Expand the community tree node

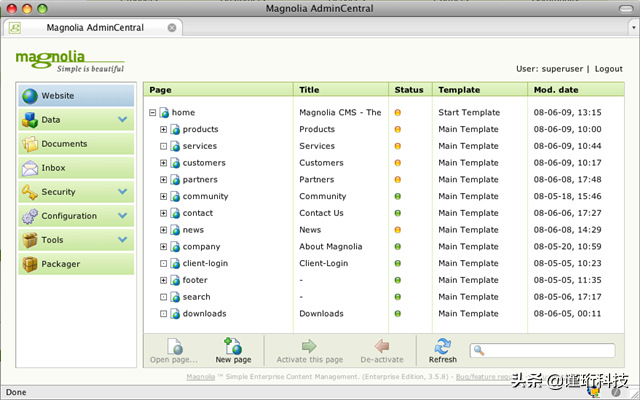pyautogui.click(x=163, y=196)
